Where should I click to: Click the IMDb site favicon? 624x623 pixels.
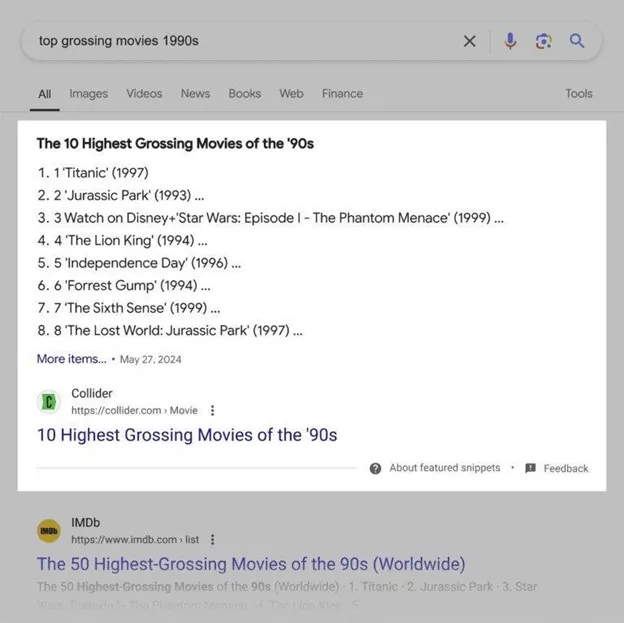49,531
